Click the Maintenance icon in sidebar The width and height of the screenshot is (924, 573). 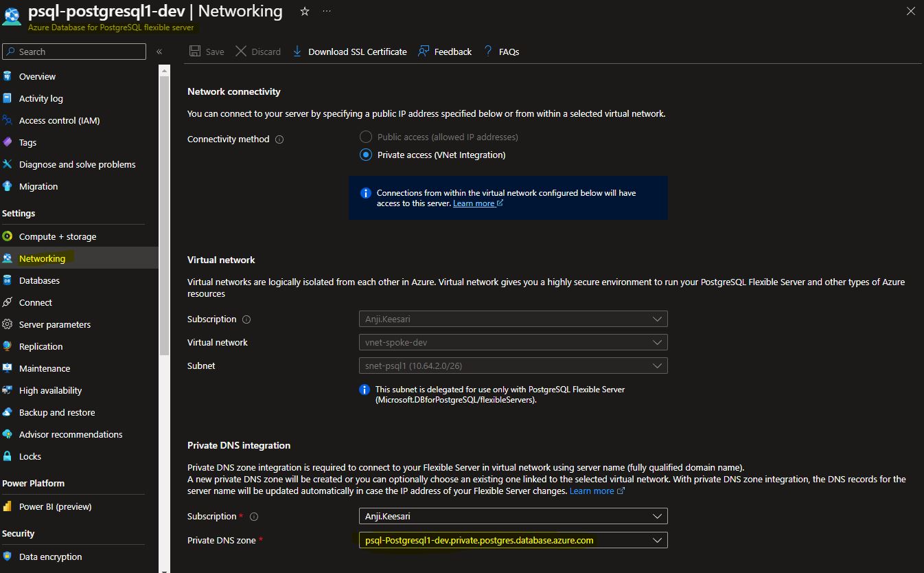click(8, 368)
